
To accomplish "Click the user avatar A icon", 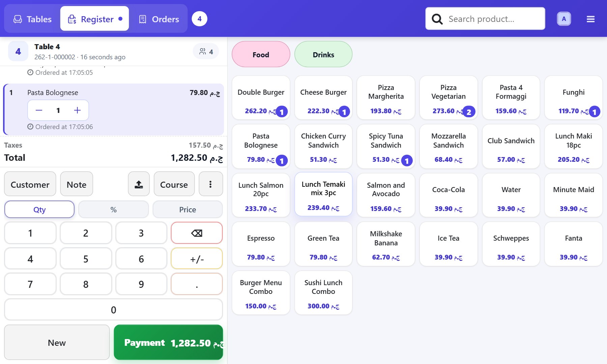I will [564, 19].
